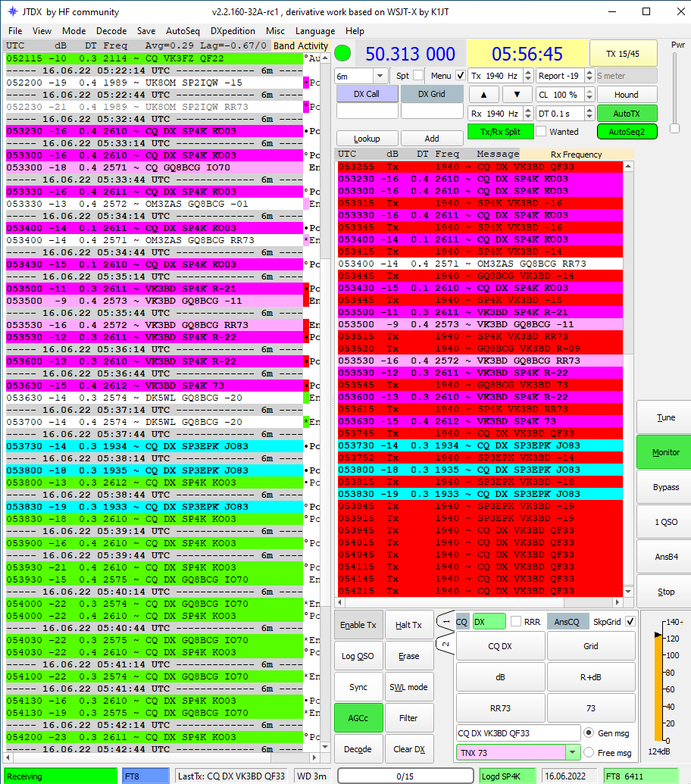Select the Free msg radio button
This screenshot has width=691, height=784.
coord(589,752)
